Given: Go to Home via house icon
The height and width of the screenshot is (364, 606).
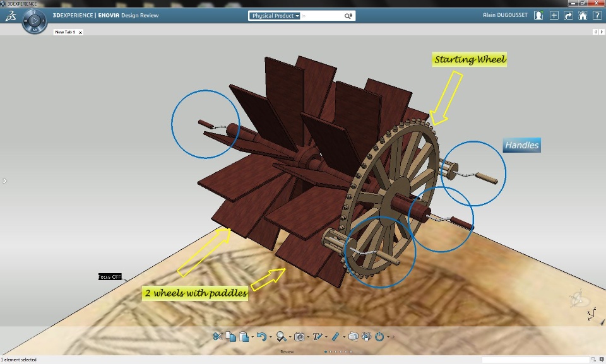Looking at the screenshot, I should pyautogui.click(x=583, y=15).
